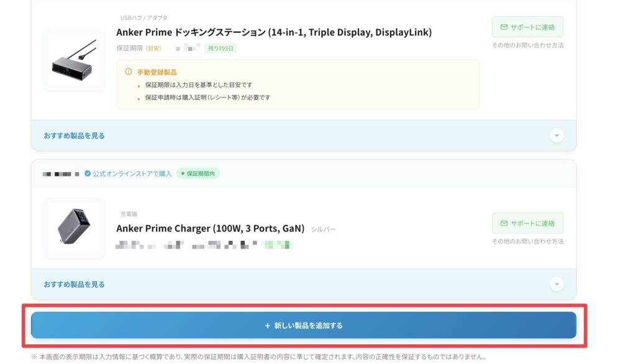Open その他のお問い合わせ方法 for the docking station
The image size is (636, 364).
point(528,45)
